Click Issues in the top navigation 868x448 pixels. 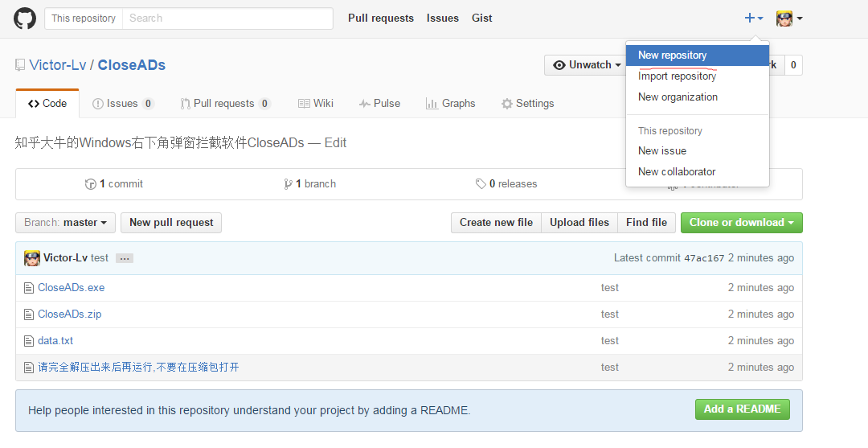coord(443,18)
